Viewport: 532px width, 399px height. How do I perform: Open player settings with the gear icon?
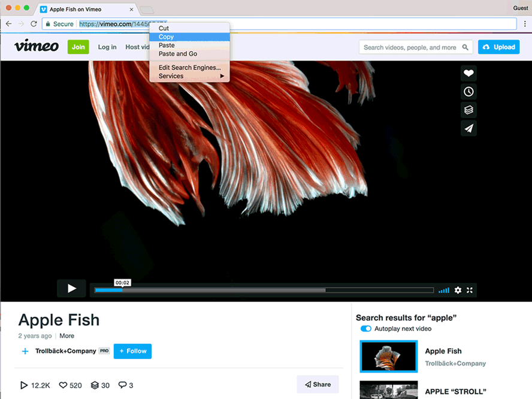coord(458,290)
